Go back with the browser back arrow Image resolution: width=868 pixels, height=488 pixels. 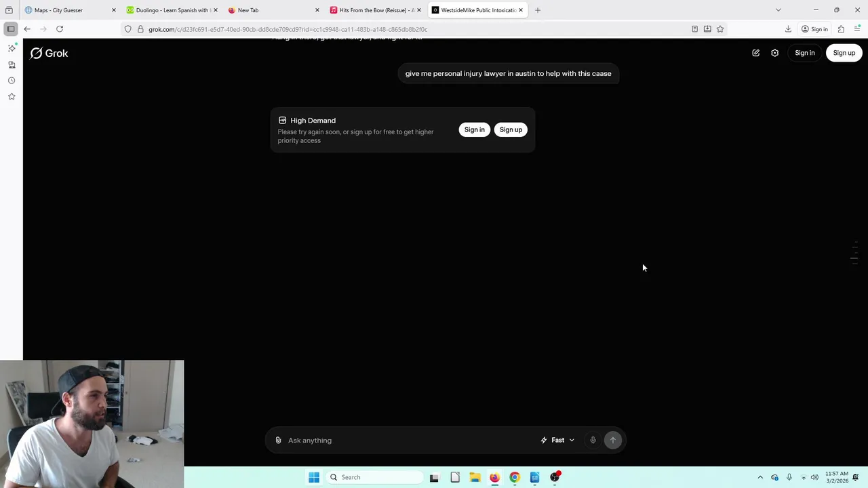[x=27, y=29]
